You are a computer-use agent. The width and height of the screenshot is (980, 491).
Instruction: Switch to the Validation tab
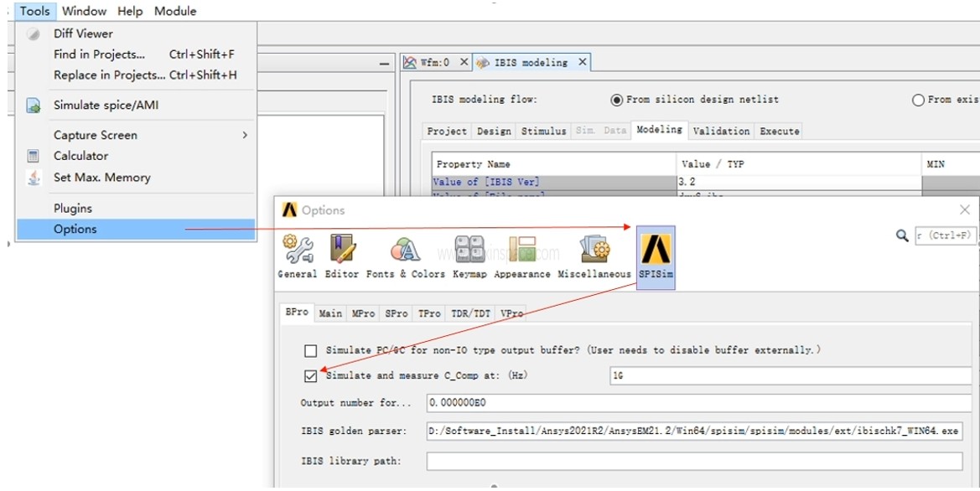tap(721, 132)
